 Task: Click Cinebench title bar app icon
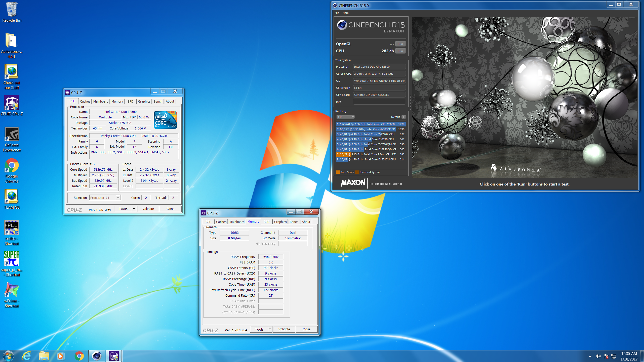point(335,6)
